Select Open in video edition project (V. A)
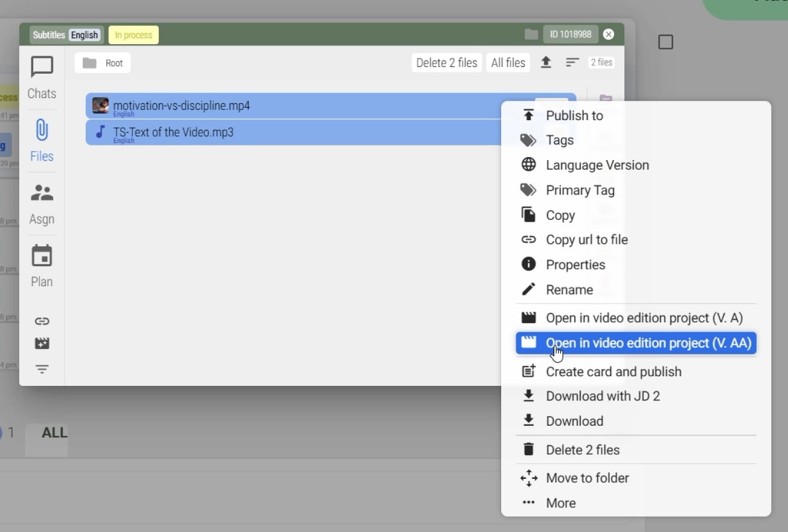This screenshot has height=532, width=788. (x=644, y=318)
